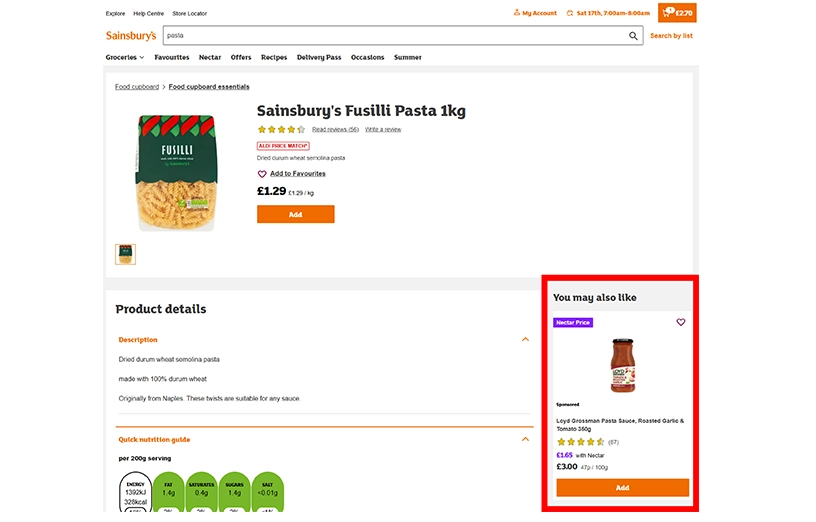Click the delivery slot van icon
This screenshot has width=816, height=522.
tap(570, 13)
